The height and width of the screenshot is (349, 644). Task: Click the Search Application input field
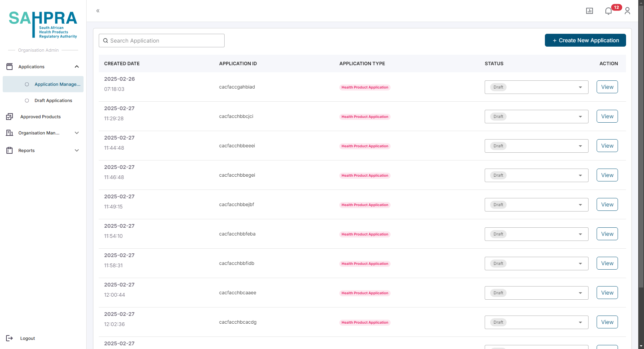[x=162, y=41]
